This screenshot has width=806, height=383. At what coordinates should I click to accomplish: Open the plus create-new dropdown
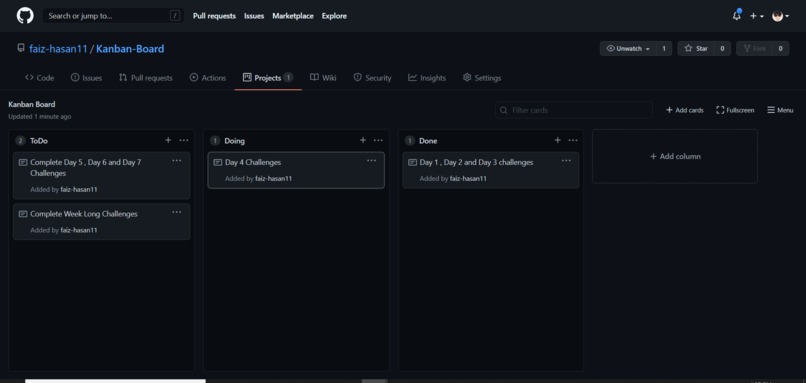pos(756,16)
